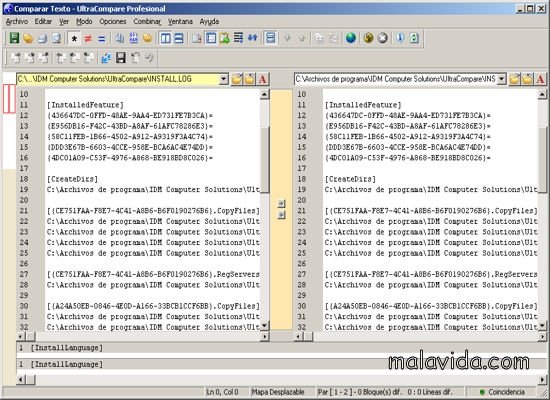Open Print Preview from the toolbar
Image resolution: width=550 pixels, height=400 pixels.
click(x=56, y=38)
